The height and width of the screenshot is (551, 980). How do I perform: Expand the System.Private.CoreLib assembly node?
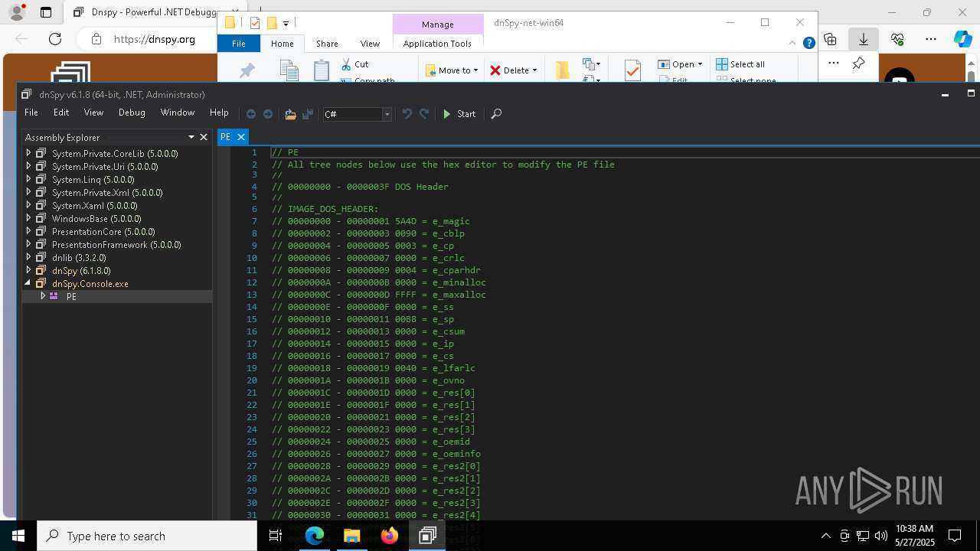pos(28,153)
